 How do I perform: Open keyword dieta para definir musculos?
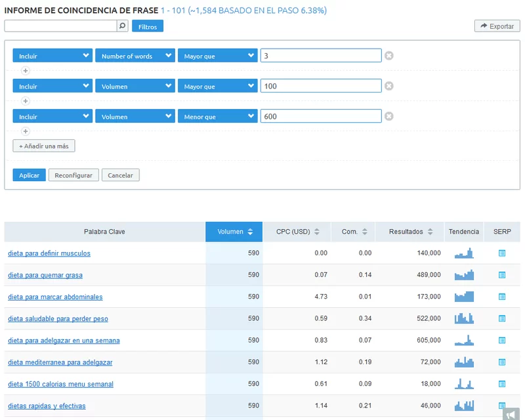(49, 253)
